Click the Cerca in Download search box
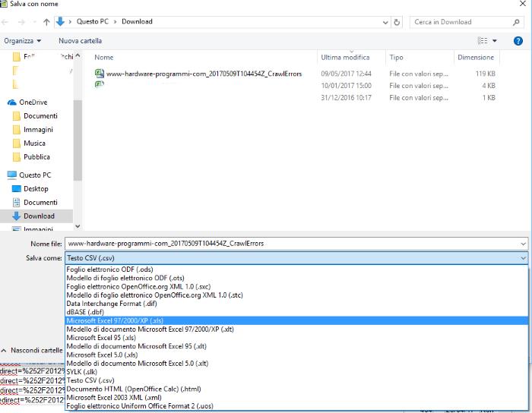The image size is (532, 413). [464, 22]
